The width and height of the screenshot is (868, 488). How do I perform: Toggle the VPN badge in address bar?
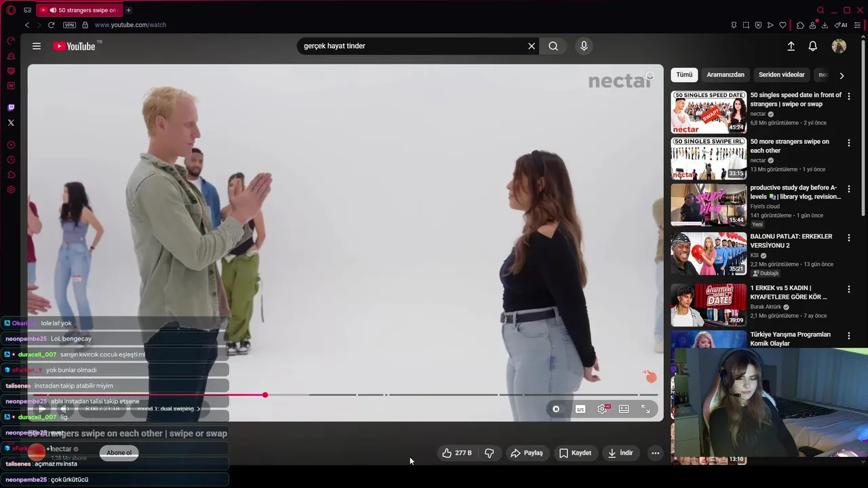click(69, 25)
